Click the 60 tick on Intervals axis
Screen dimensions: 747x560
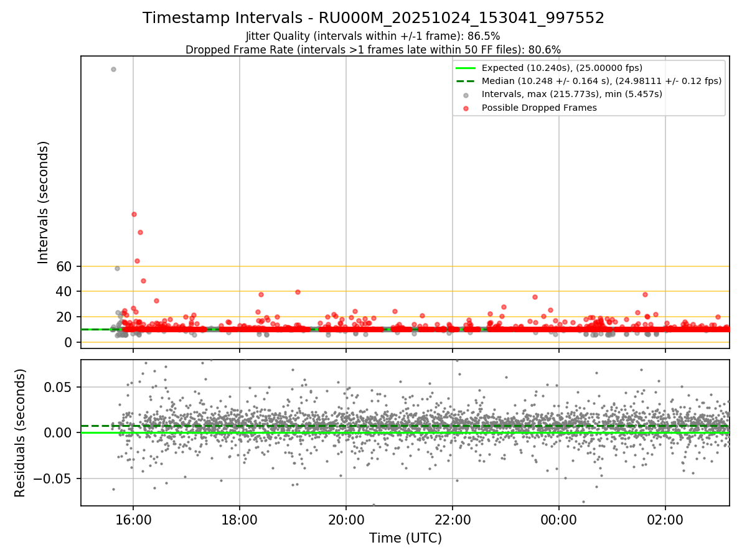[x=65, y=266]
